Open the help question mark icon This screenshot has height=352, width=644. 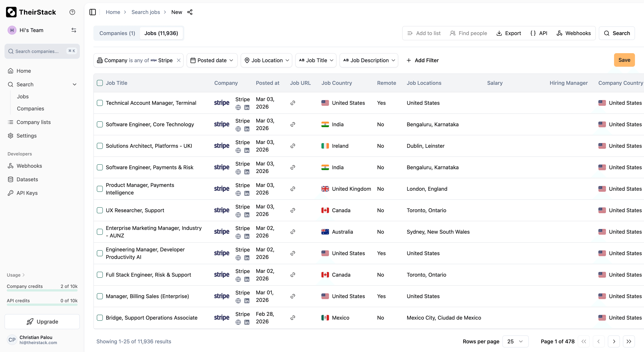coord(72,12)
